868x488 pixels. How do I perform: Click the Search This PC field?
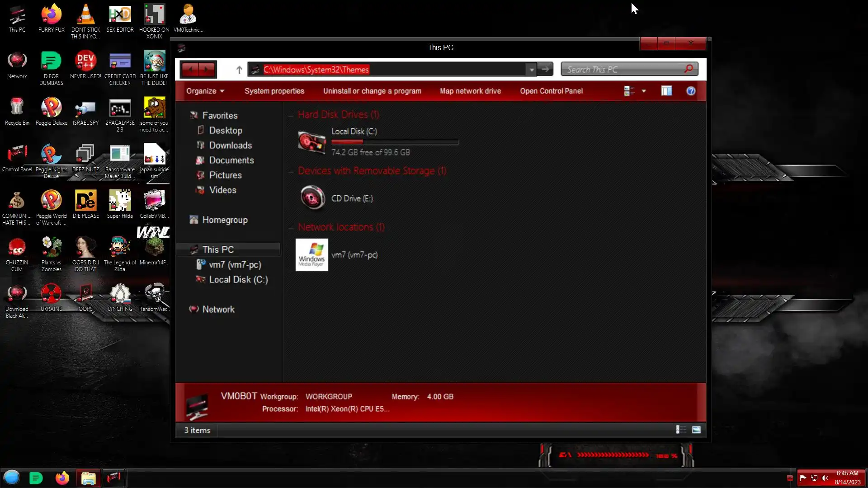coord(624,70)
